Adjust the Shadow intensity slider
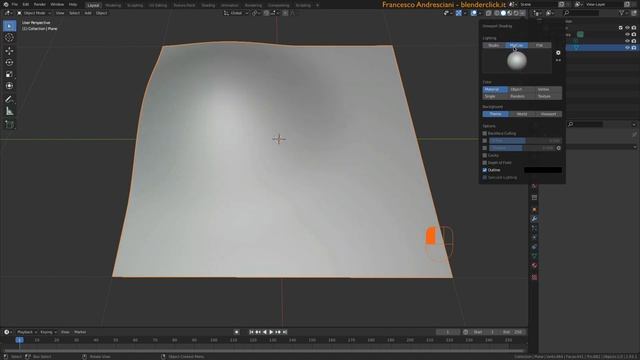This screenshot has height=360, width=640. [x=522, y=148]
